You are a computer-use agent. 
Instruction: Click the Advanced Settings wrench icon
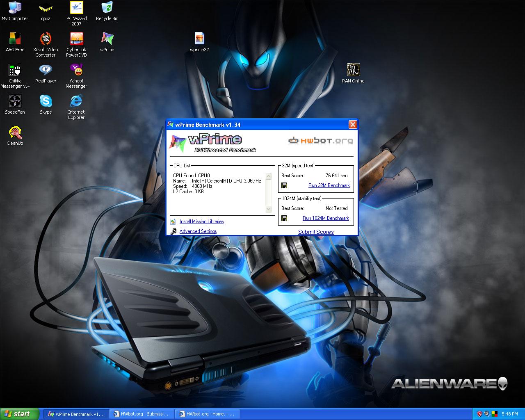173,231
